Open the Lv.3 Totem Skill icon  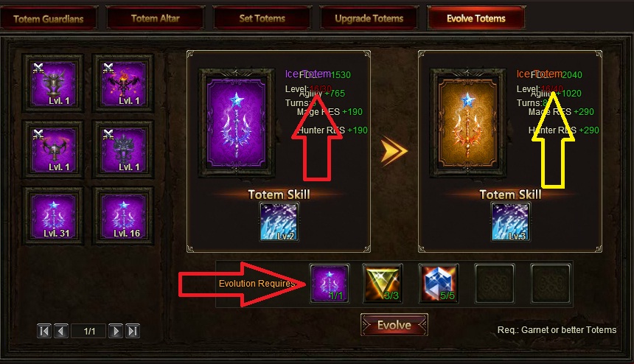510,222
